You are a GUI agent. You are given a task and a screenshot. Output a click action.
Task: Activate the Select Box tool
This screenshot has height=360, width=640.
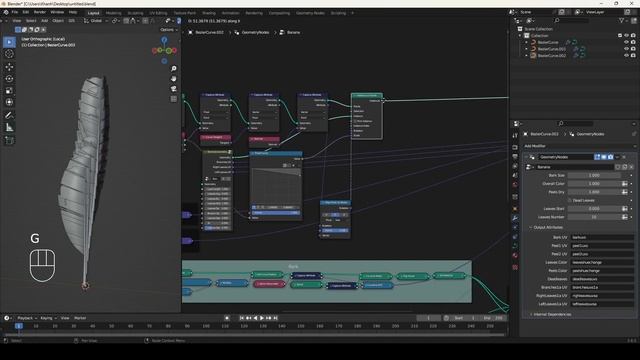tap(9, 42)
